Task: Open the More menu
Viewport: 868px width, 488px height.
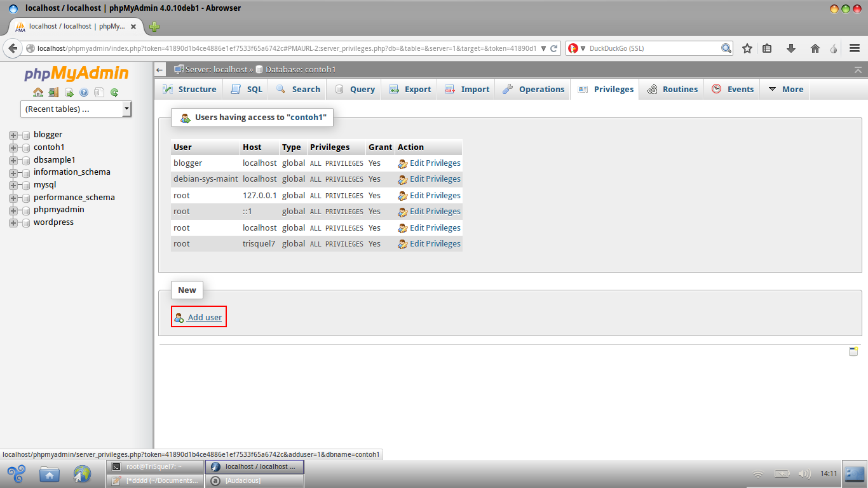Action: (785, 89)
